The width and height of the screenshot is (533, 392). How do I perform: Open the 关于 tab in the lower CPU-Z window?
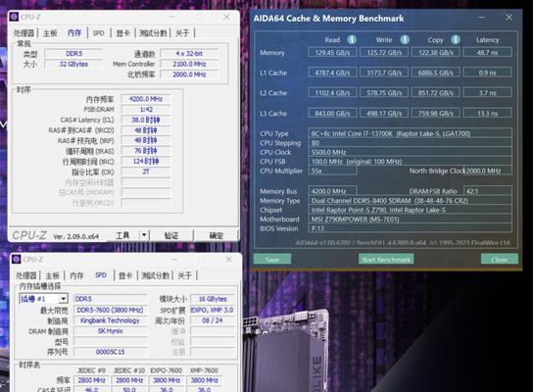point(184,275)
